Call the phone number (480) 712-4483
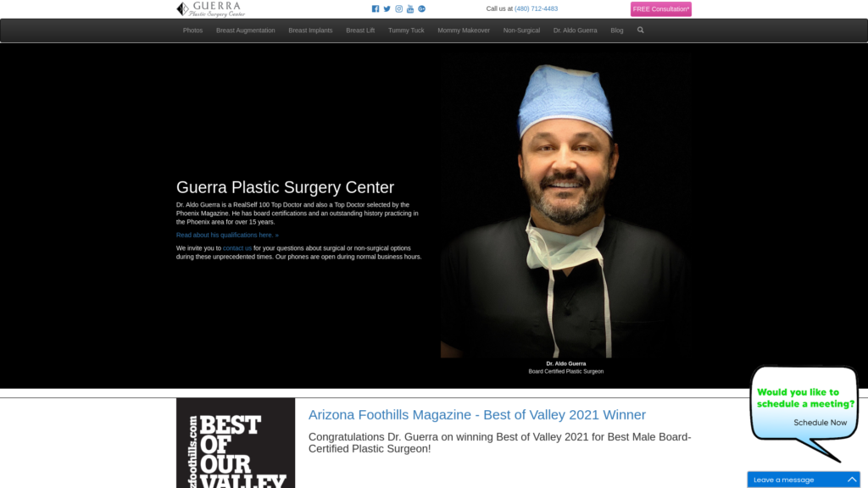 tap(536, 8)
